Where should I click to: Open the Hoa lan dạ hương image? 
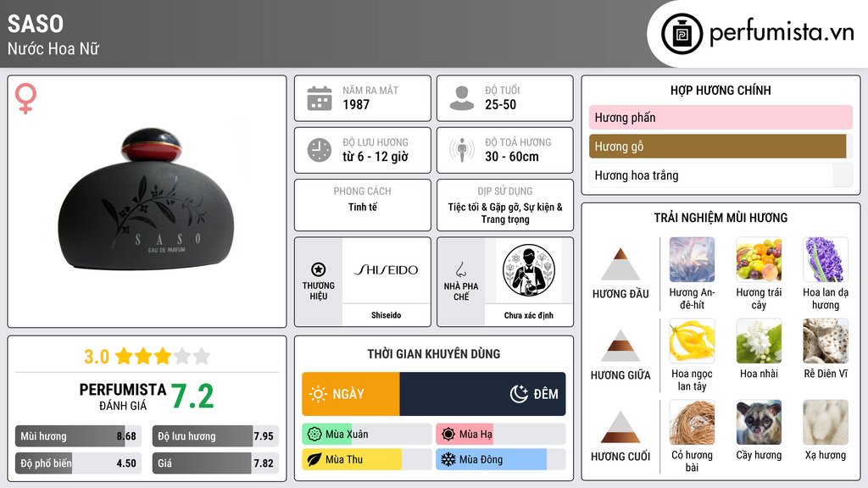point(826,259)
